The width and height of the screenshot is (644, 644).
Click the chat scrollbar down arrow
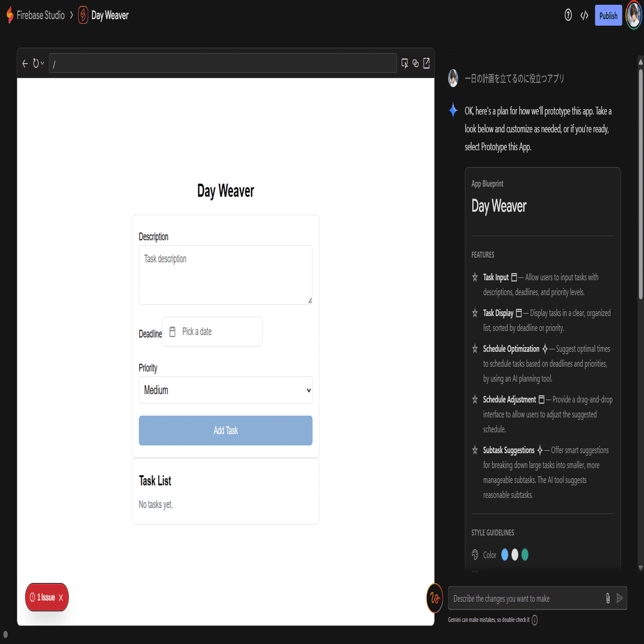[x=640, y=568]
